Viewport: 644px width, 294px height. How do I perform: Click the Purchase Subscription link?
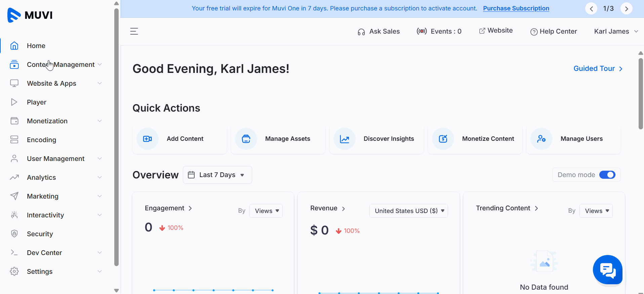[516, 8]
